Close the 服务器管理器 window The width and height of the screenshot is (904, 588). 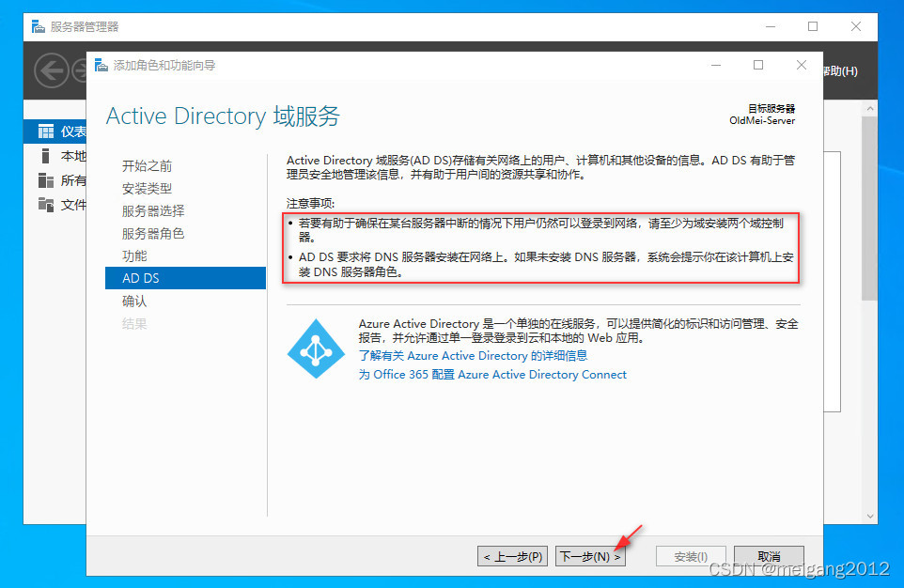tap(856, 26)
